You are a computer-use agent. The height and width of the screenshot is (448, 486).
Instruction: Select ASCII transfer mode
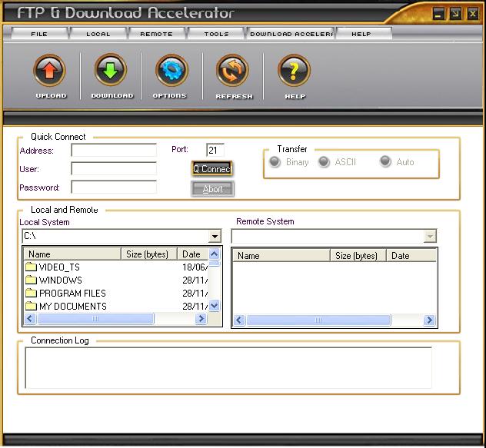(x=324, y=161)
